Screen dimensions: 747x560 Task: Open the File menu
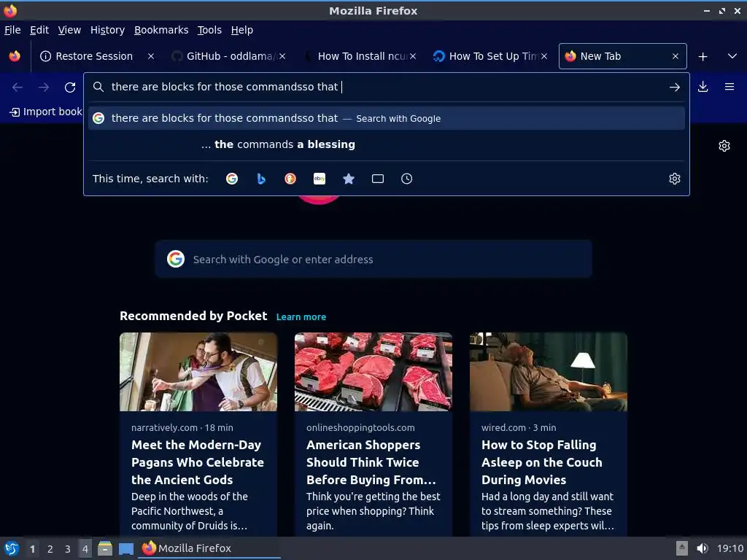12,30
